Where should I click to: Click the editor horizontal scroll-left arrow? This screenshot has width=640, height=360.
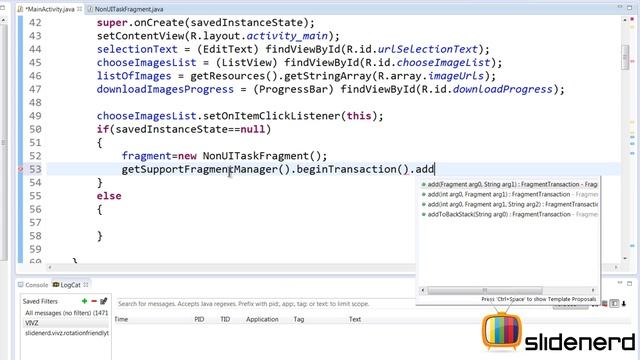click(x=50, y=267)
